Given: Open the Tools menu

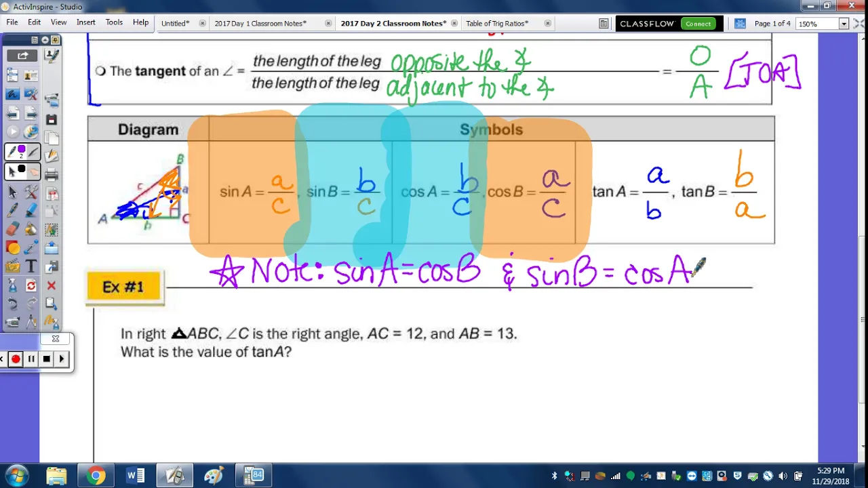Looking at the screenshot, I should pyautogui.click(x=114, y=22).
